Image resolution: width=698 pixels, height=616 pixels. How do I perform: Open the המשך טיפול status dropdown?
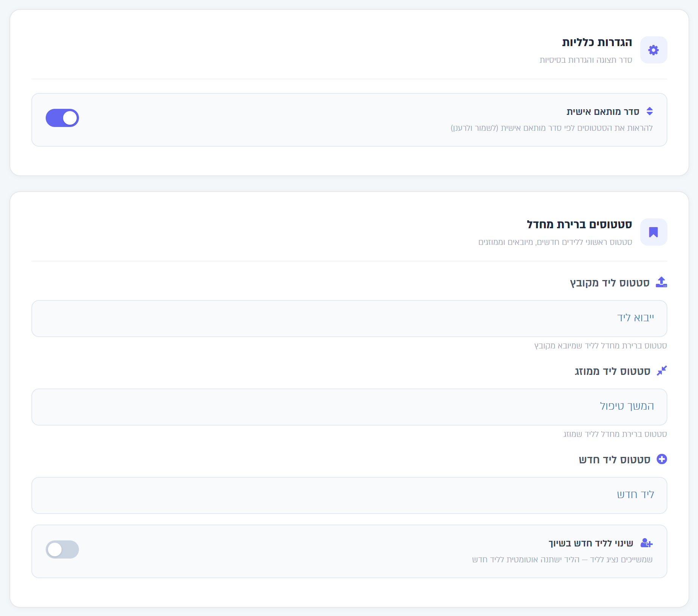pyautogui.click(x=349, y=407)
